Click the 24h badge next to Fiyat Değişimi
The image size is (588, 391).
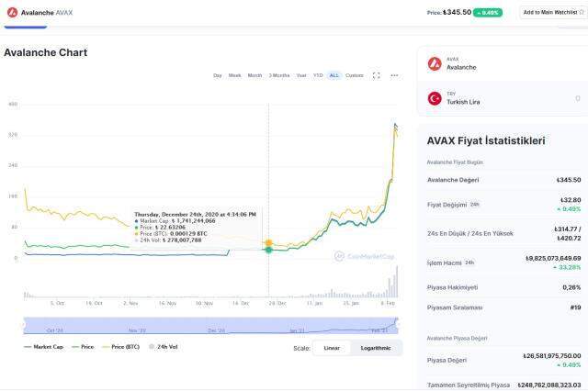pos(475,205)
